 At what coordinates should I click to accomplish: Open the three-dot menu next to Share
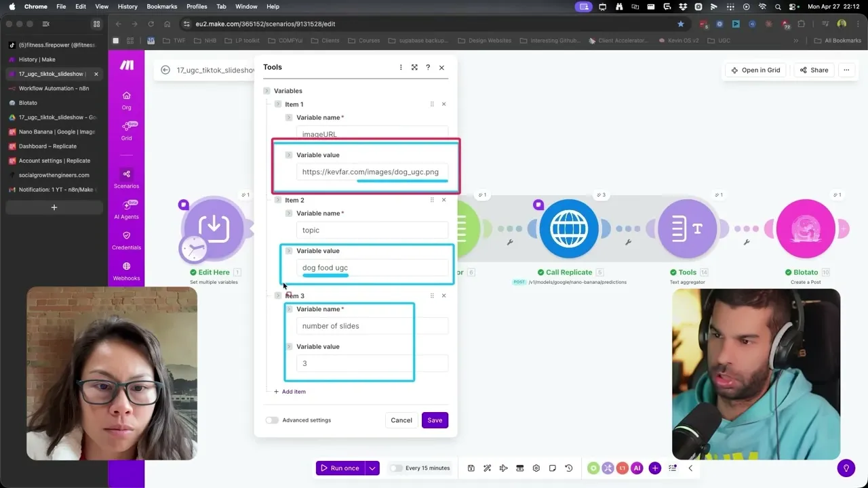pos(846,70)
